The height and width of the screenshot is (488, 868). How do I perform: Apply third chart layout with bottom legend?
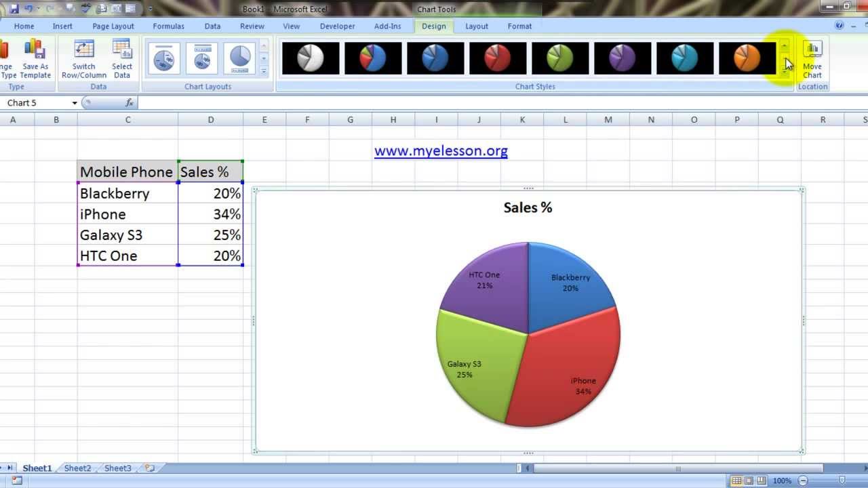click(240, 59)
